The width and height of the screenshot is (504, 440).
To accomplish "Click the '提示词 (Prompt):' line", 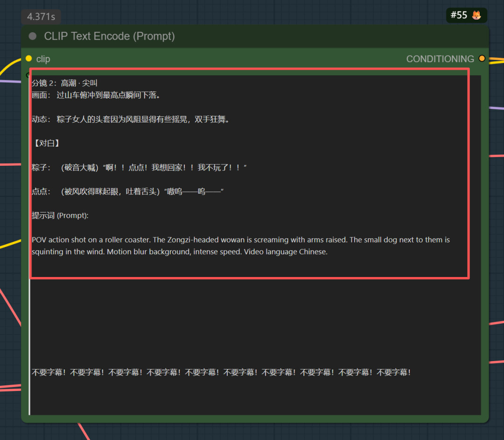I will tap(60, 215).
